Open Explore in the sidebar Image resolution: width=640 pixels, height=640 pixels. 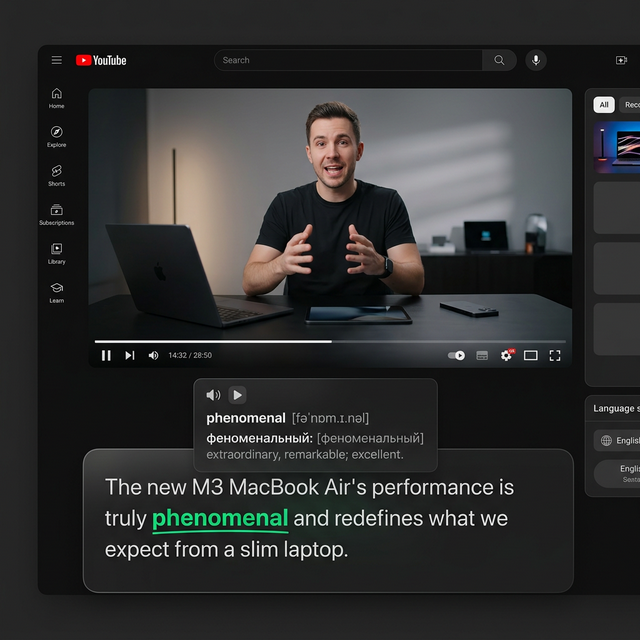coord(57,137)
